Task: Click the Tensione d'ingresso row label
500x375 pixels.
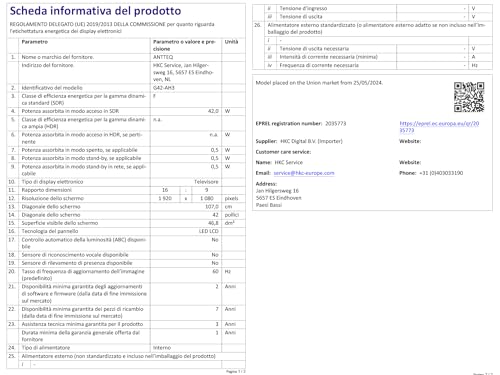Action: [303, 8]
